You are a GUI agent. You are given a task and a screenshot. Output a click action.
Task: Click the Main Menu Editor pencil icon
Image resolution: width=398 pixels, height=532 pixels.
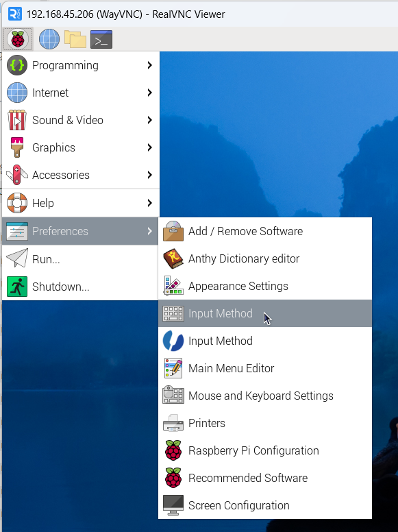coord(173,368)
